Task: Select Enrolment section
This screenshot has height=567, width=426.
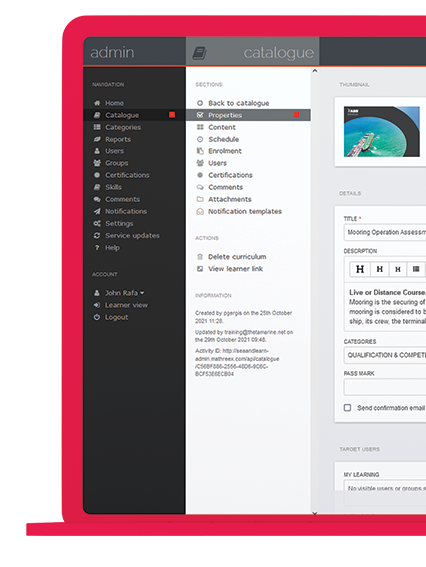Action: click(225, 151)
